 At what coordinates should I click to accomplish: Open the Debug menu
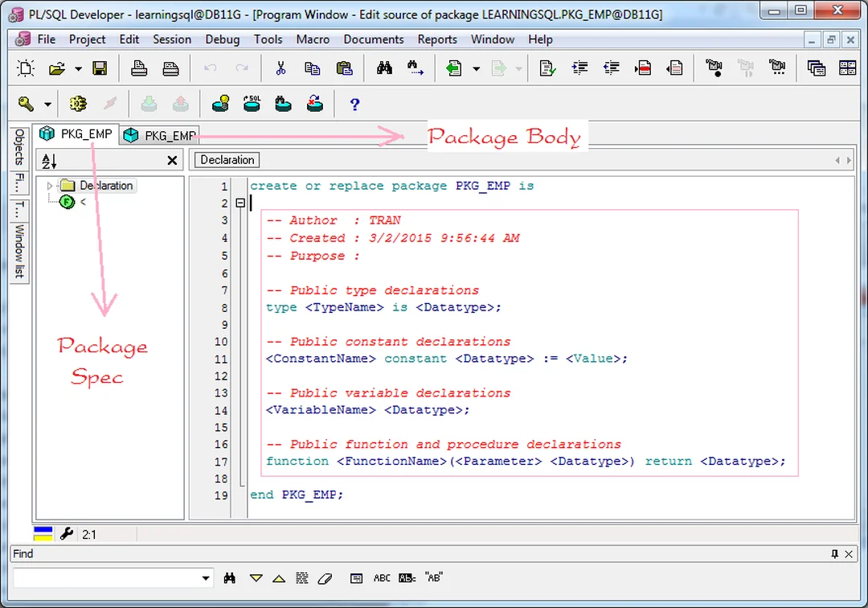coord(223,39)
